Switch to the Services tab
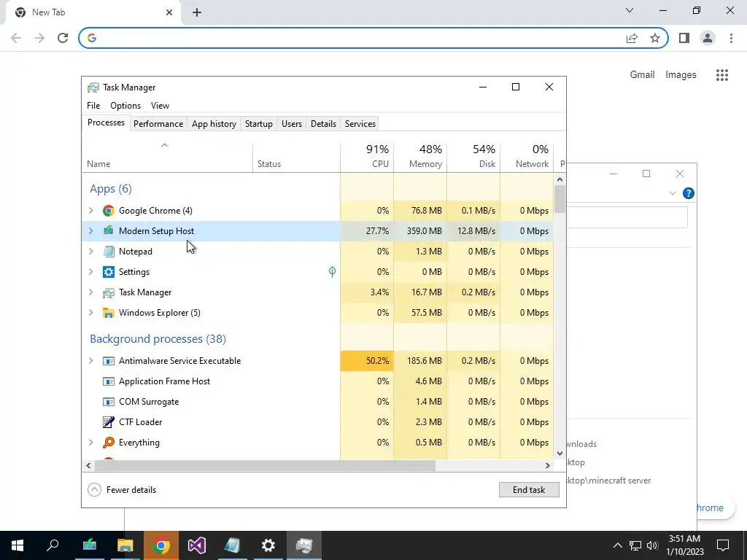The height and width of the screenshot is (560, 747). coord(360,124)
